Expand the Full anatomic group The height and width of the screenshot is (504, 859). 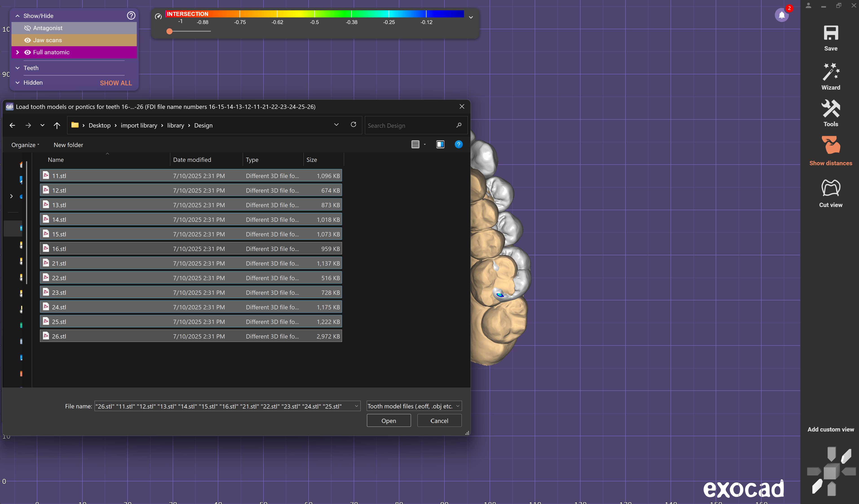point(17,52)
